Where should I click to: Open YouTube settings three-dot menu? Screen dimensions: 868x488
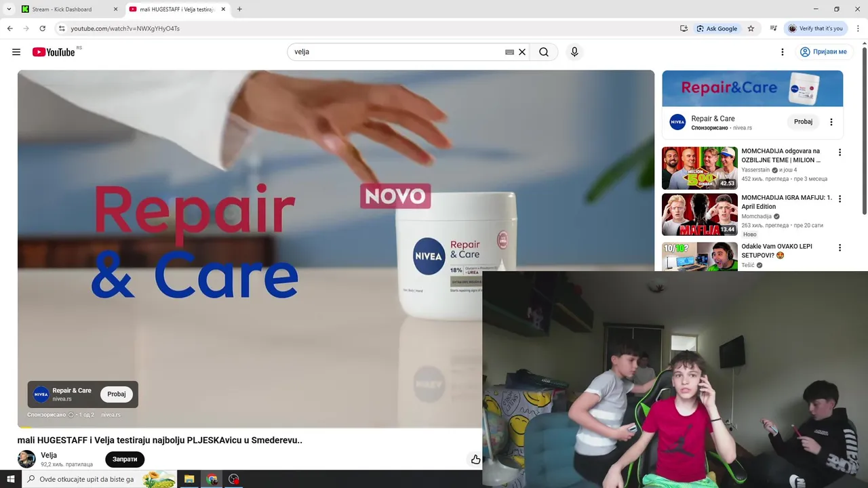pos(782,52)
